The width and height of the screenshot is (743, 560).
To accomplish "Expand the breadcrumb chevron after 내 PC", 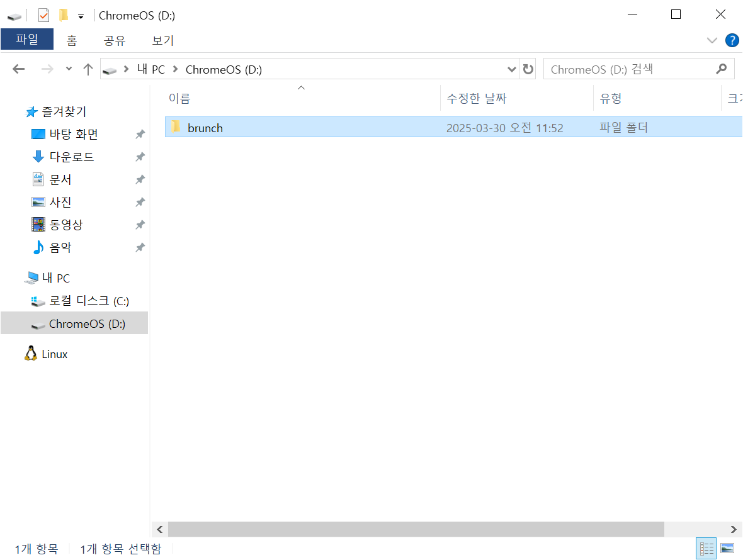I will pyautogui.click(x=175, y=70).
